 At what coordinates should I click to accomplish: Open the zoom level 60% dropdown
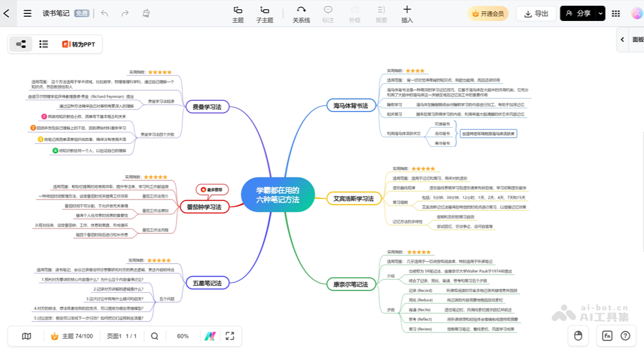pyautogui.click(x=182, y=336)
